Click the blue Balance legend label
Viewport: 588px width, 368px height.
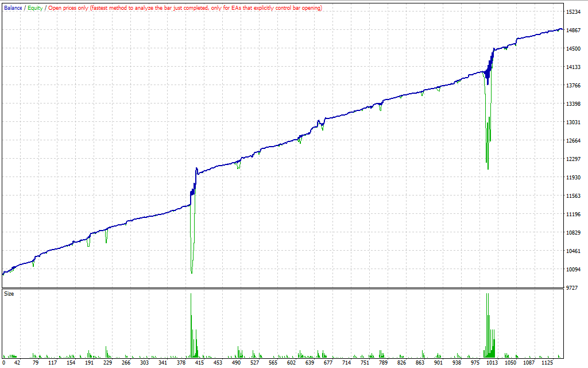(x=13, y=8)
